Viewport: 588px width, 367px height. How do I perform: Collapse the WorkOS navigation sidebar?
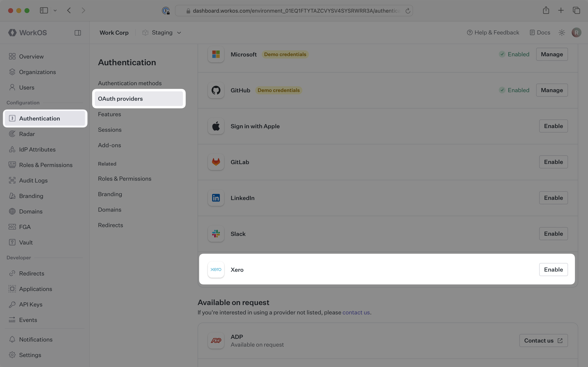click(x=78, y=33)
